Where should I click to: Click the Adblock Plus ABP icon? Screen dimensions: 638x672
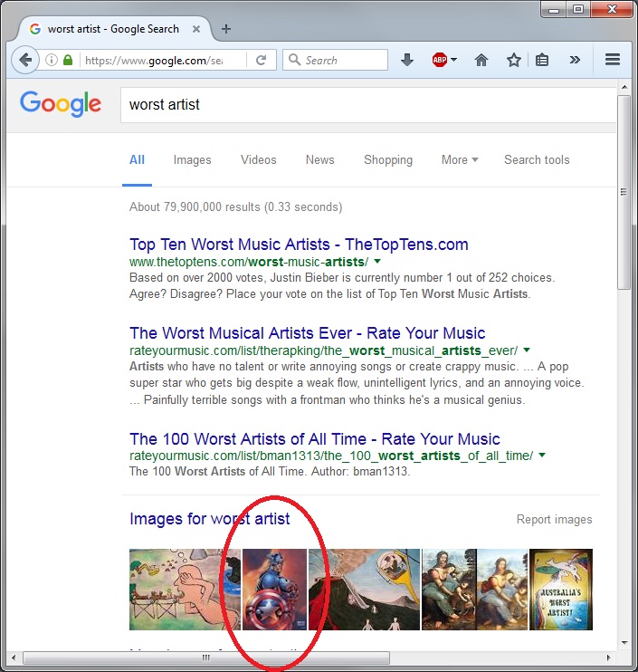440,61
